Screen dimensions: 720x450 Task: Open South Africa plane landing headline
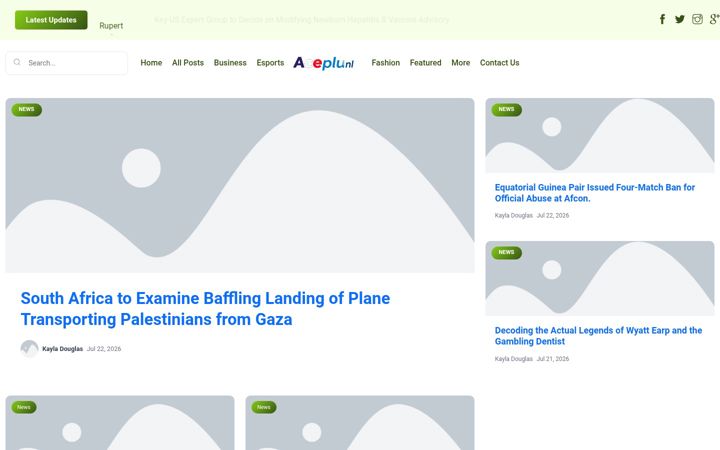[x=205, y=309]
